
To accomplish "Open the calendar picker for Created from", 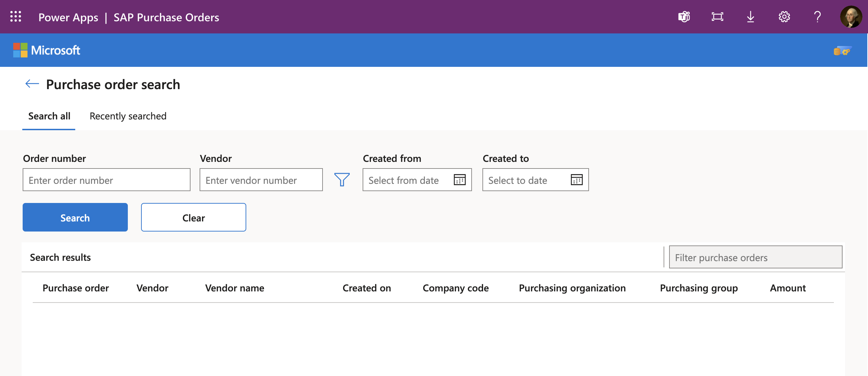I will pyautogui.click(x=460, y=179).
